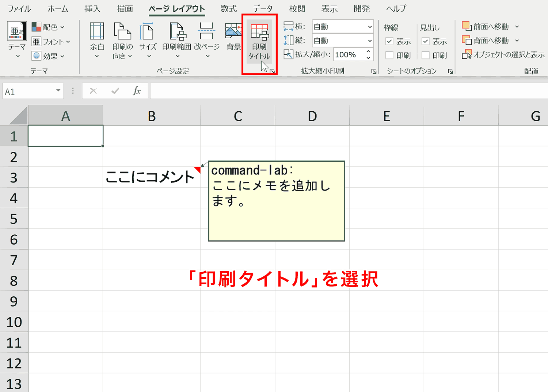
Task: Open the ヘルプ tab
Action: click(x=396, y=9)
